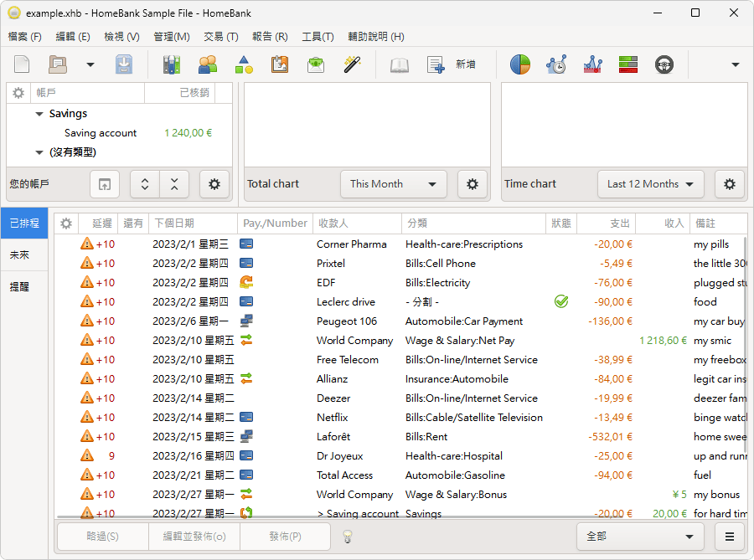Sort by the 分類 column header
Viewport: 754px width, 560px height.
(473, 223)
